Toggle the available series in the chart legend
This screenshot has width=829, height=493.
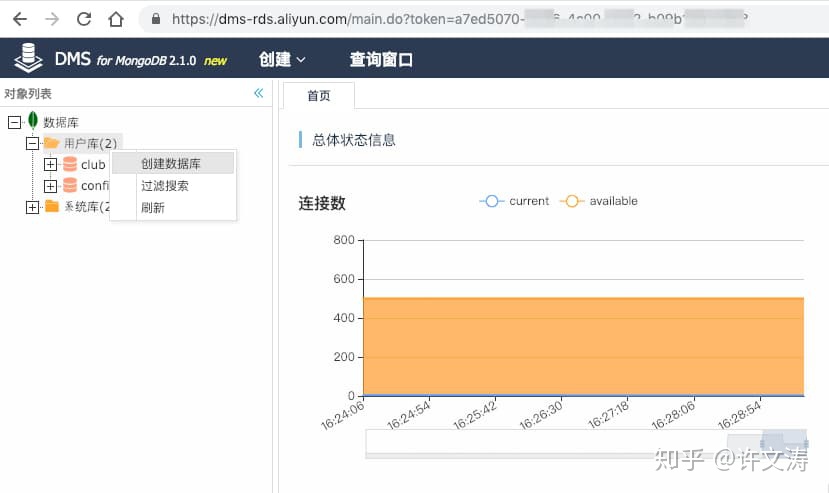pyautogui.click(x=598, y=201)
